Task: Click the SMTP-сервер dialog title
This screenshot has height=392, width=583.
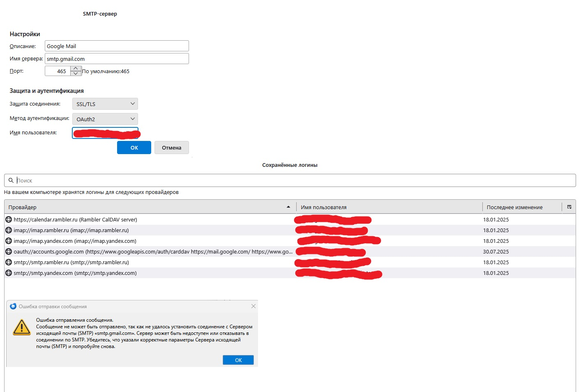Action: (x=100, y=14)
